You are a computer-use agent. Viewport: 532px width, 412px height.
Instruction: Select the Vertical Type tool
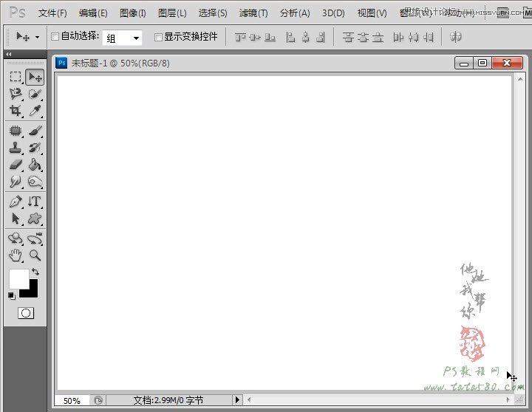coord(35,202)
